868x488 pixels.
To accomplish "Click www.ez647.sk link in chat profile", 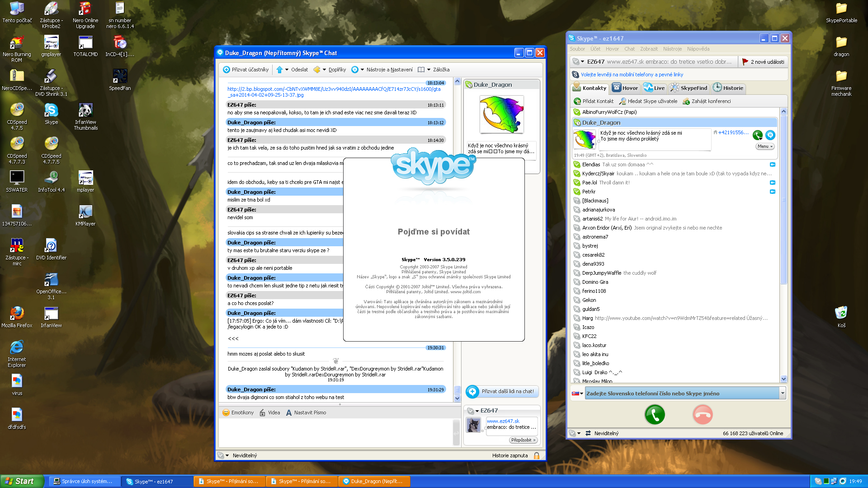I will 503,421.
